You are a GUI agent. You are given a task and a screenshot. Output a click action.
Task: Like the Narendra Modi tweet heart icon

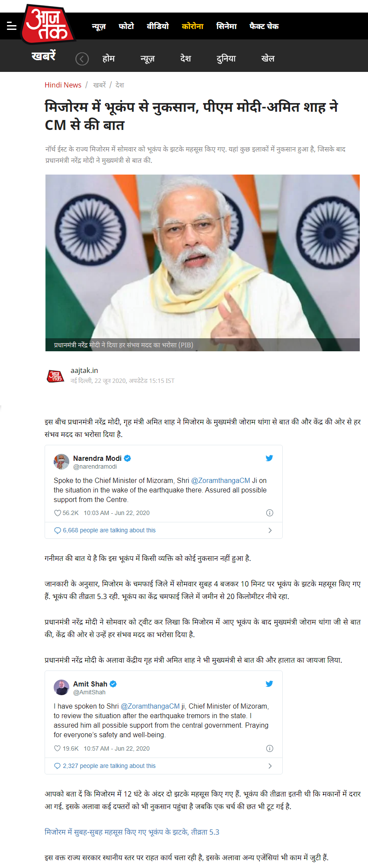click(58, 513)
